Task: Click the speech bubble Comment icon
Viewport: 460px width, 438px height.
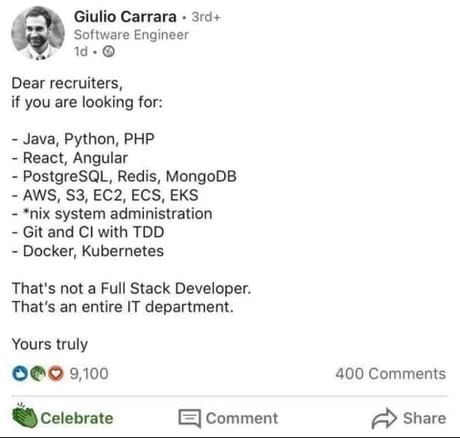Action: [x=190, y=418]
